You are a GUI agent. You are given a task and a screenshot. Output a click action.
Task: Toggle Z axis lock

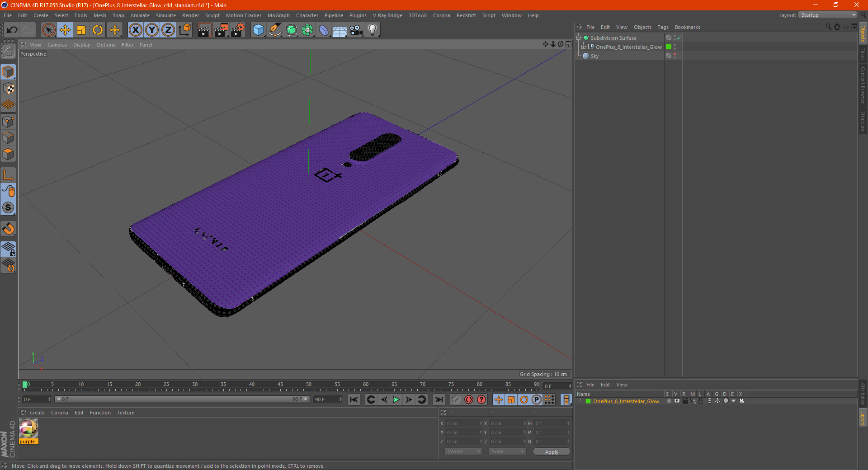[x=168, y=30]
